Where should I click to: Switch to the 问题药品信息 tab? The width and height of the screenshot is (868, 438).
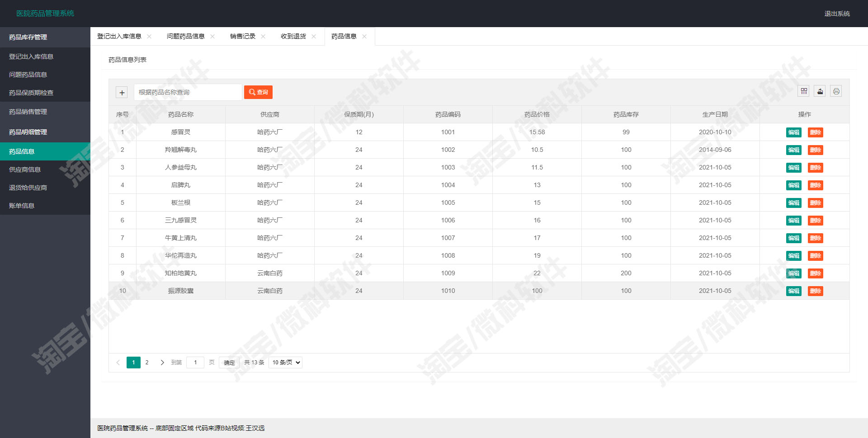186,36
